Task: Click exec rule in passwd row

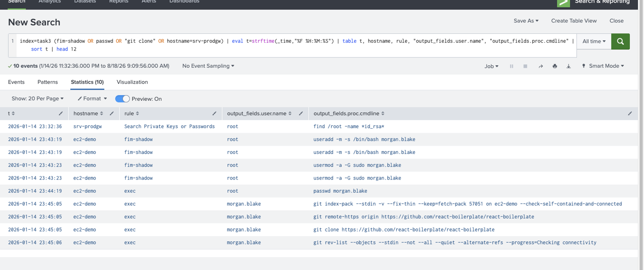Action: click(x=130, y=191)
